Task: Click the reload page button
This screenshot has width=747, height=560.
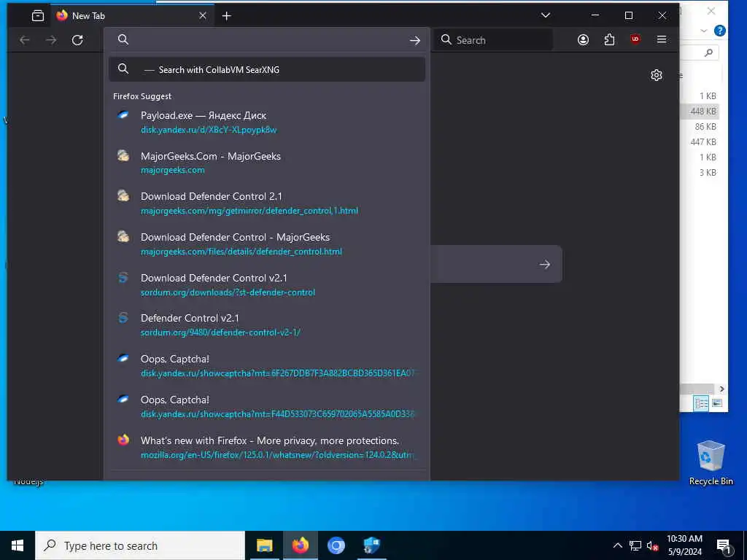Action: tap(77, 40)
